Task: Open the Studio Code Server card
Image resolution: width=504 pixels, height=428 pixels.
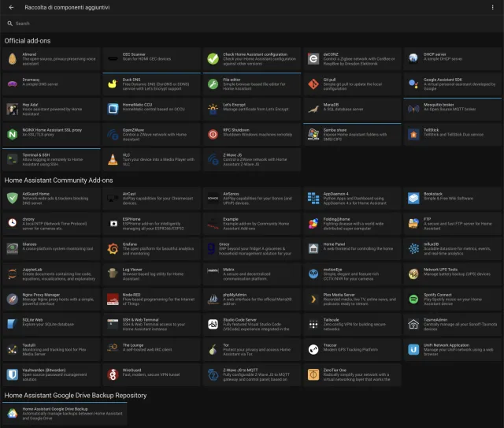Action: pos(251,324)
